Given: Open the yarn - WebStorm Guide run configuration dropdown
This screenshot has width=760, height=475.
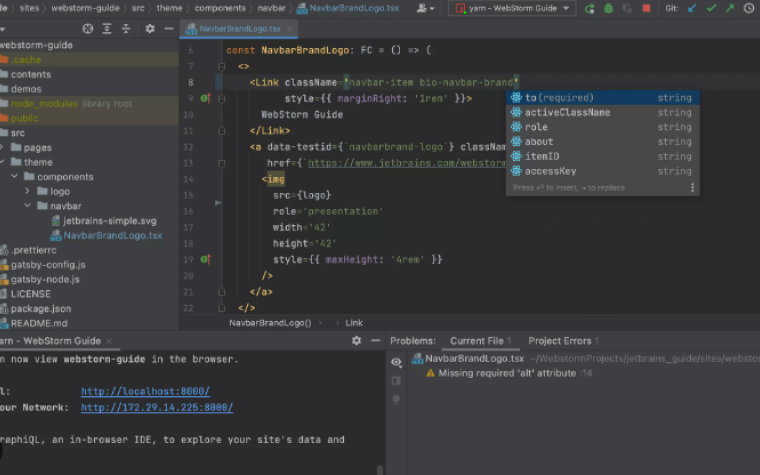Looking at the screenshot, I should [x=512, y=8].
